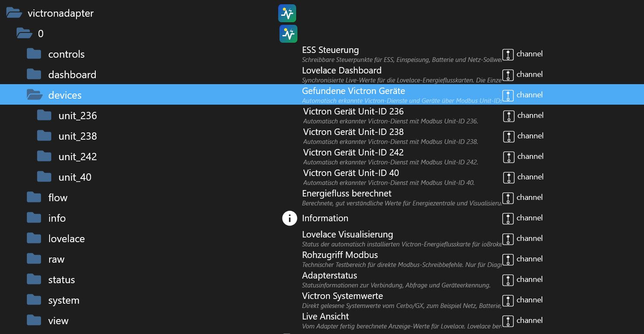Open the raw folder icon

click(x=34, y=259)
